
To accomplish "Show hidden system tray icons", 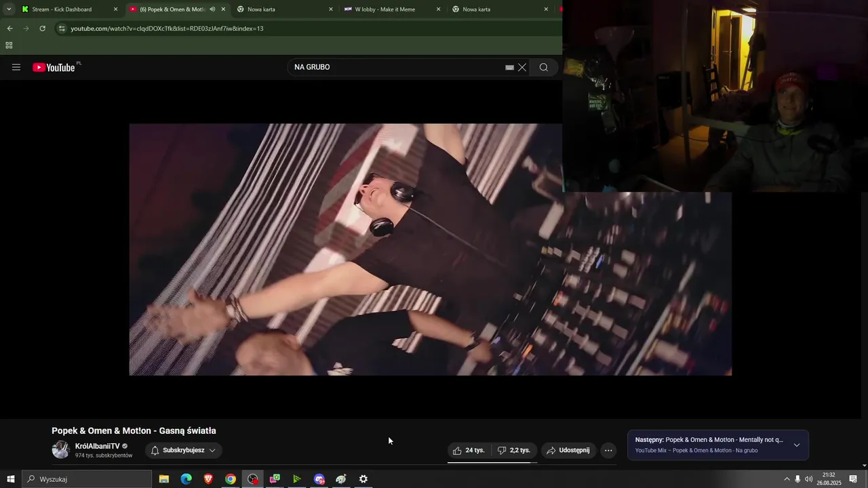I will [x=787, y=479].
